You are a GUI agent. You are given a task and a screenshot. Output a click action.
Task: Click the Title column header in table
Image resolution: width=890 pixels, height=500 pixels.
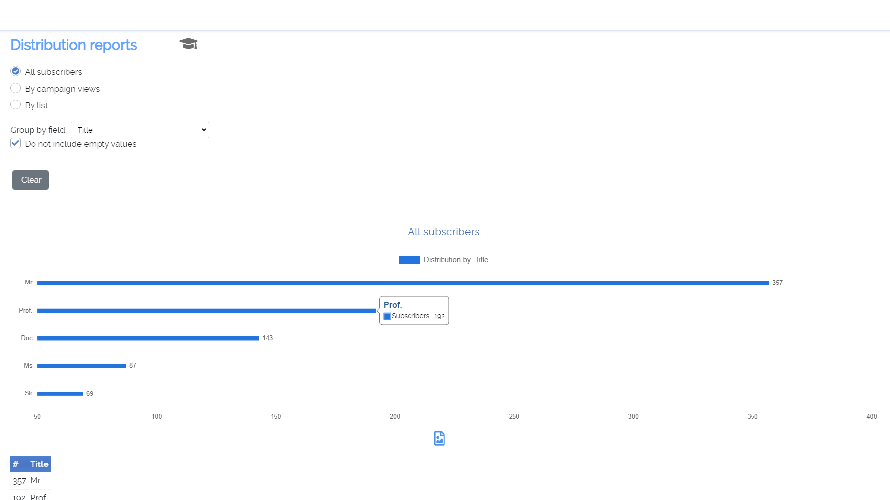click(x=39, y=464)
